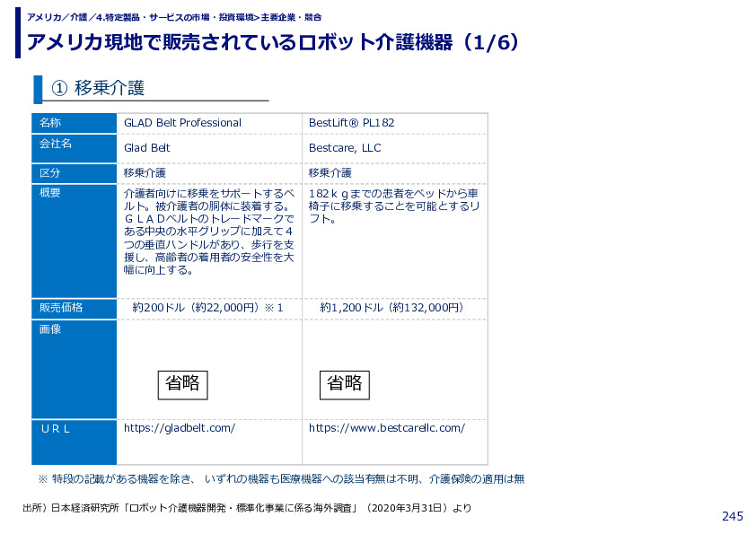The width and height of the screenshot is (756, 534).
Task: Click the price 約200ドル（約22,000円）※1
Action: [207, 308]
